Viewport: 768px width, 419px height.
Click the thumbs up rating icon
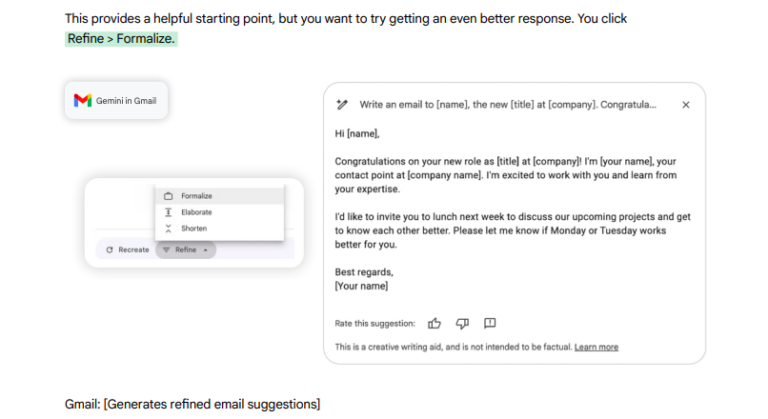pos(435,323)
